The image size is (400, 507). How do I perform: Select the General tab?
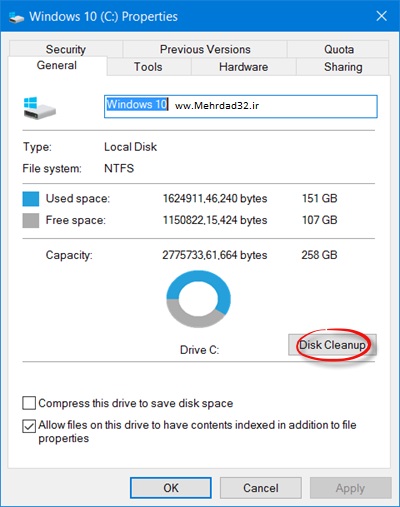57,65
